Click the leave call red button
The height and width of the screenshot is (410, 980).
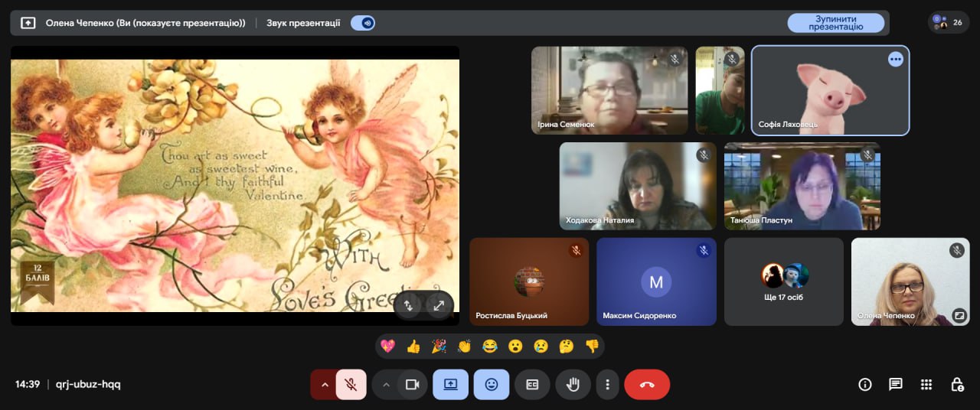click(647, 385)
